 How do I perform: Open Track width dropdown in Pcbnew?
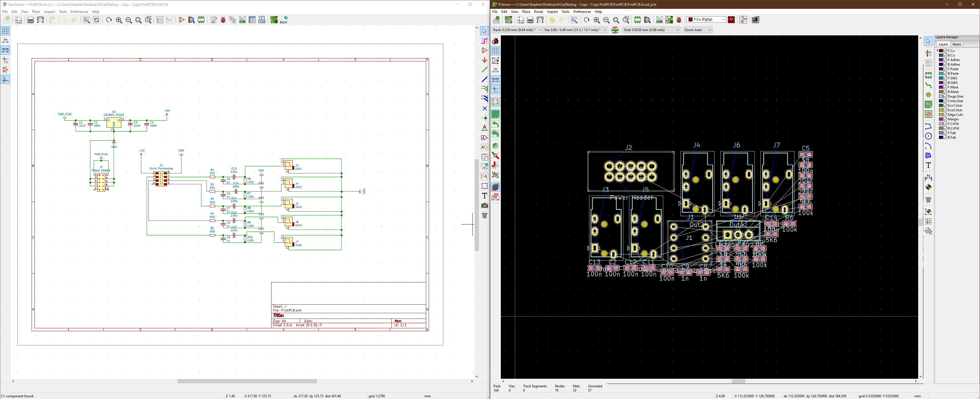[517, 30]
